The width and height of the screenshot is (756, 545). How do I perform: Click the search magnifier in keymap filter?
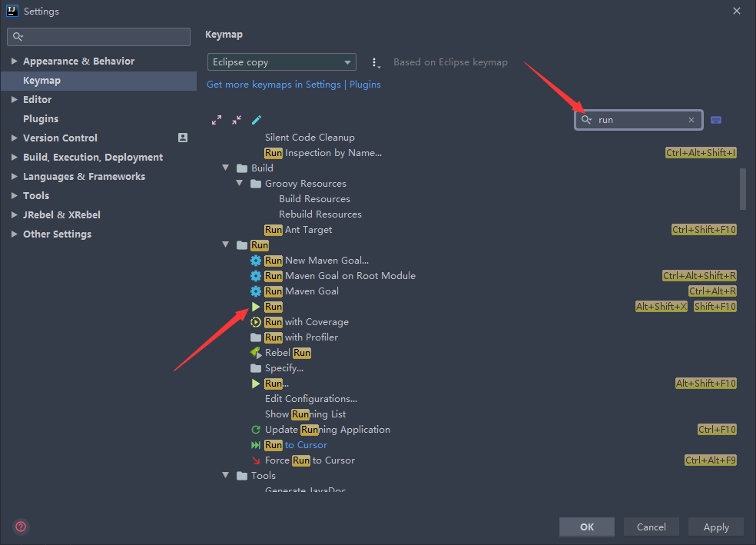click(586, 120)
